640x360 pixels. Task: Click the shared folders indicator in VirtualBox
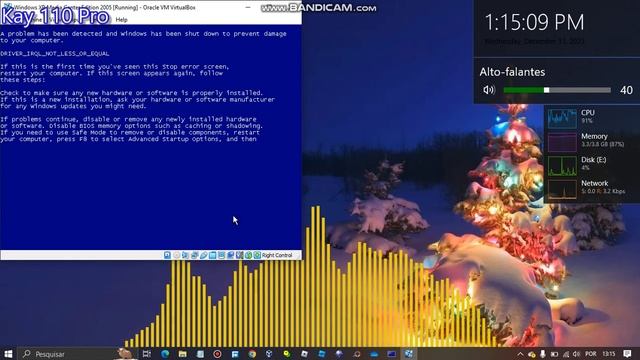(x=212, y=255)
